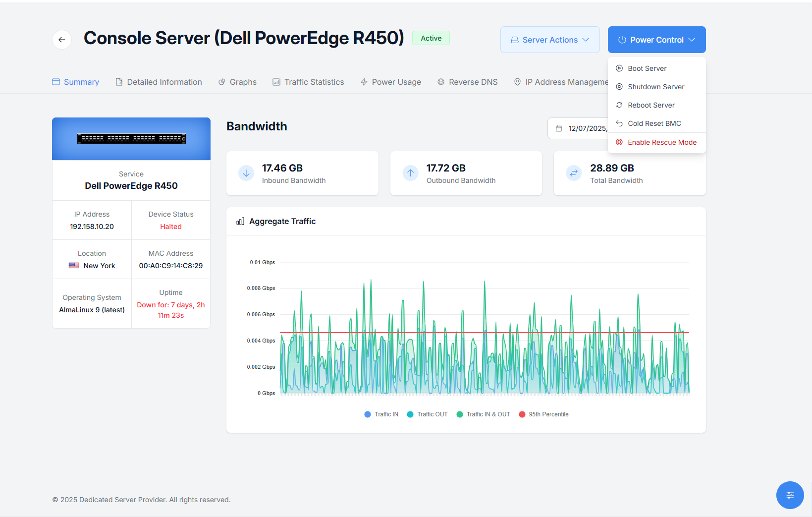Image resolution: width=812 pixels, height=517 pixels.
Task: Select Boot Server from the menu
Action: click(656, 68)
